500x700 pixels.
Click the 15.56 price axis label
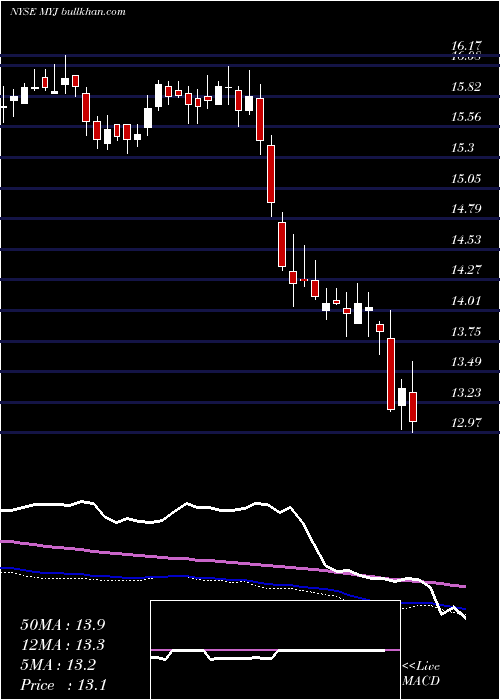[x=466, y=117]
